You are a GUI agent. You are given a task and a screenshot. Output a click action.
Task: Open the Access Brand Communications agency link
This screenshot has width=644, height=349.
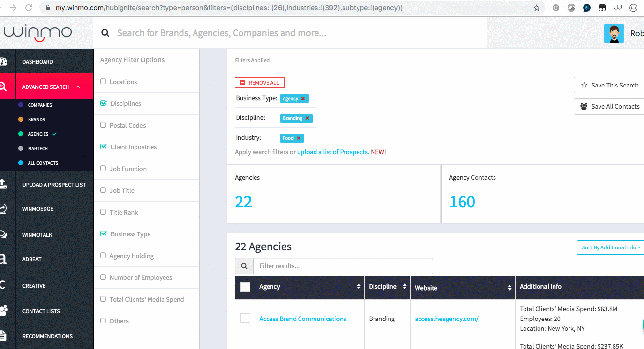pyautogui.click(x=303, y=319)
